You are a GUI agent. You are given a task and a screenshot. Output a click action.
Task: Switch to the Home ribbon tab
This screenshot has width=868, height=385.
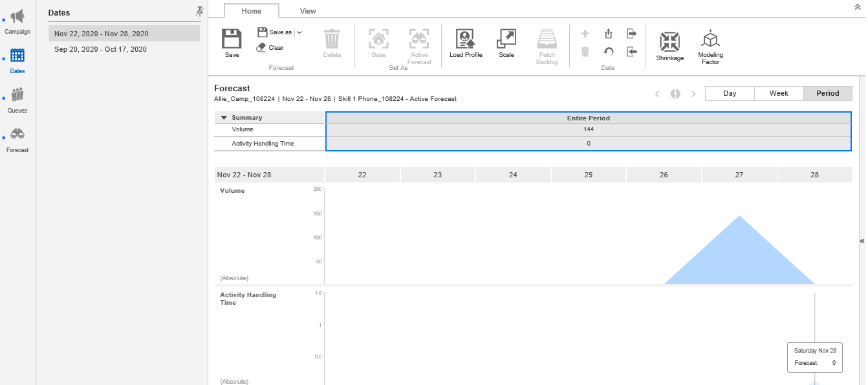[x=252, y=11]
